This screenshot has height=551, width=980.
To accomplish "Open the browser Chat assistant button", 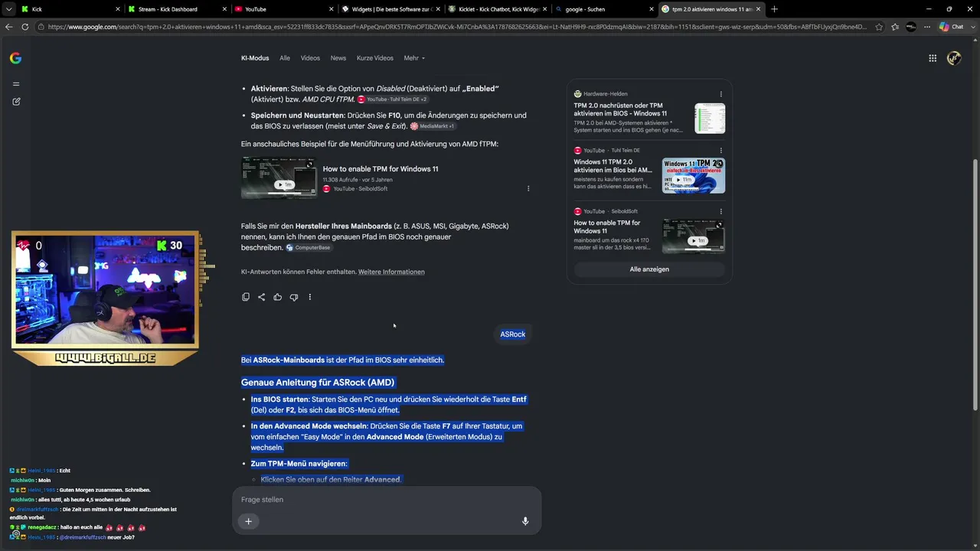I will pyautogui.click(x=954, y=27).
